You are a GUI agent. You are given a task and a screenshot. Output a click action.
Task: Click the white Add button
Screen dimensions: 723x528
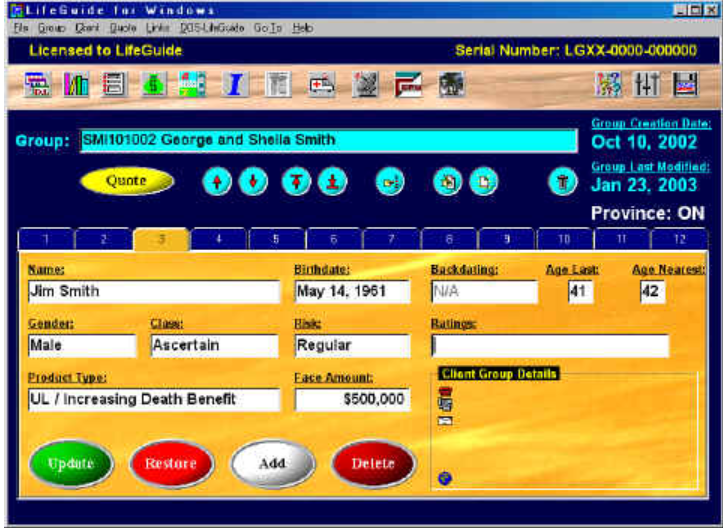click(273, 463)
